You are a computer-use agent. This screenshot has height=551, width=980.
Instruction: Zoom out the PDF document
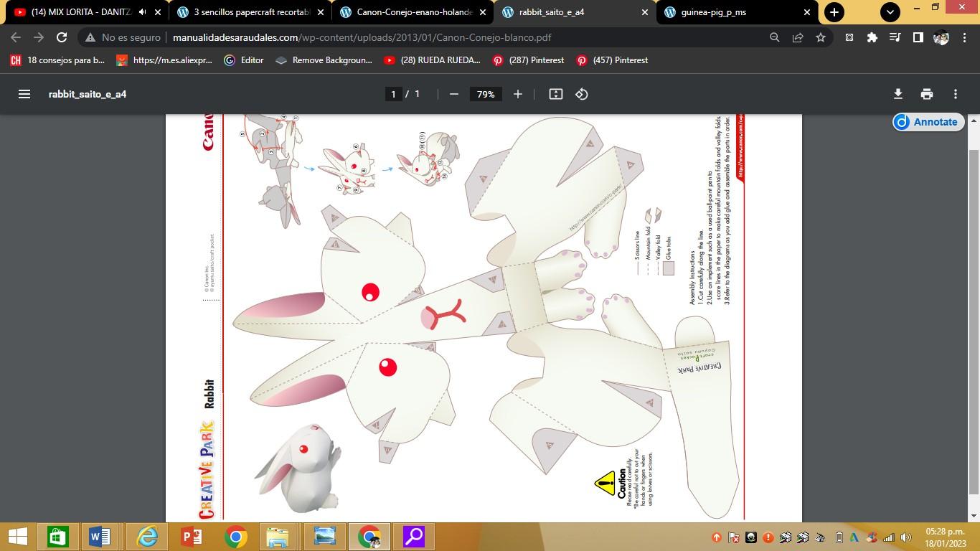[453, 94]
